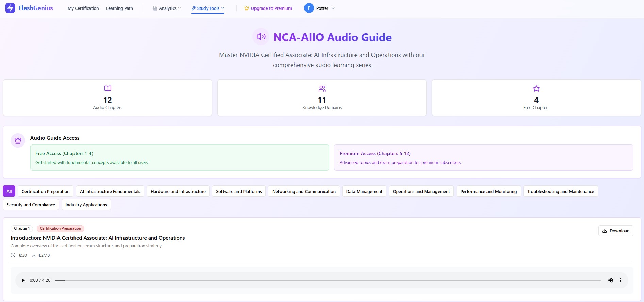The image size is (644, 302).
Task: Click the 11 Knowledge Domains stat card
Action: pos(322,98)
